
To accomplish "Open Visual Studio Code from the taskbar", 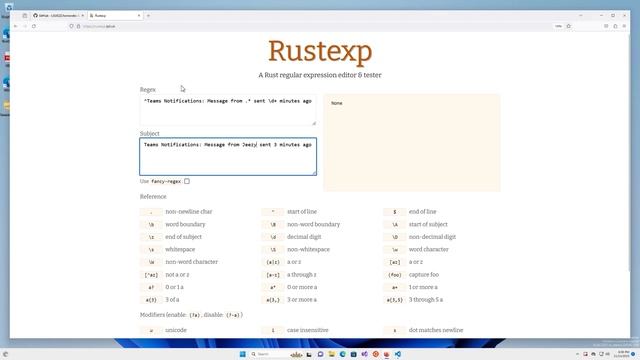I will pos(398,354).
